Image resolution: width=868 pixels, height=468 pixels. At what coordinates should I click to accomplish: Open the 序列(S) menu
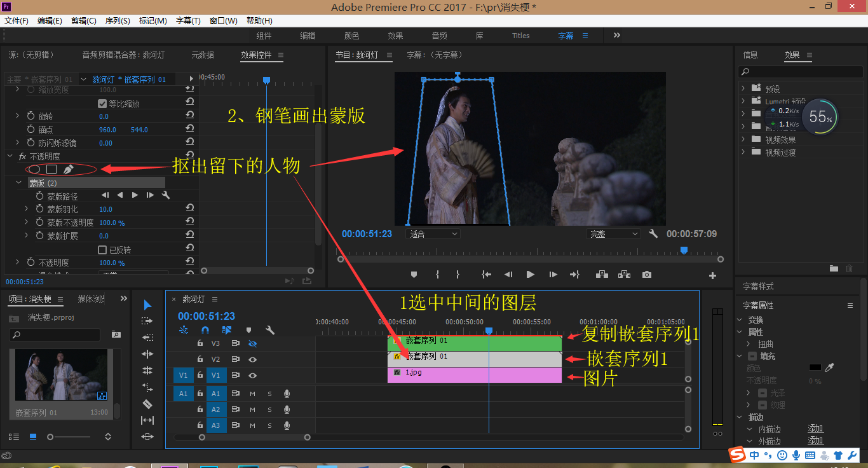pos(118,20)
